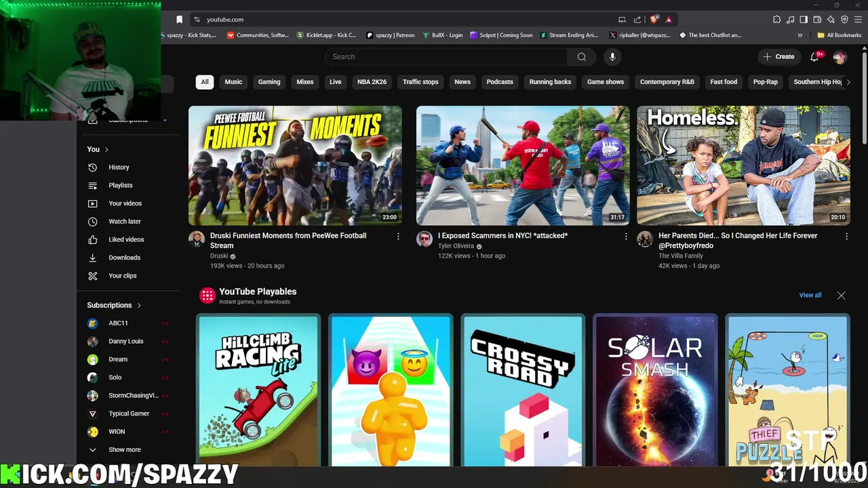Open the All Bookmarks folder
The image size is (868, 488).
[x=839, y=35]
